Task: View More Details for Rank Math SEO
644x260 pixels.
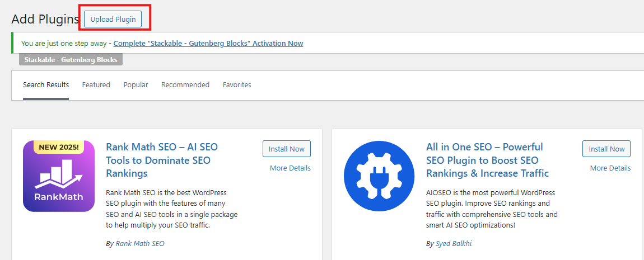Action: 291,168
